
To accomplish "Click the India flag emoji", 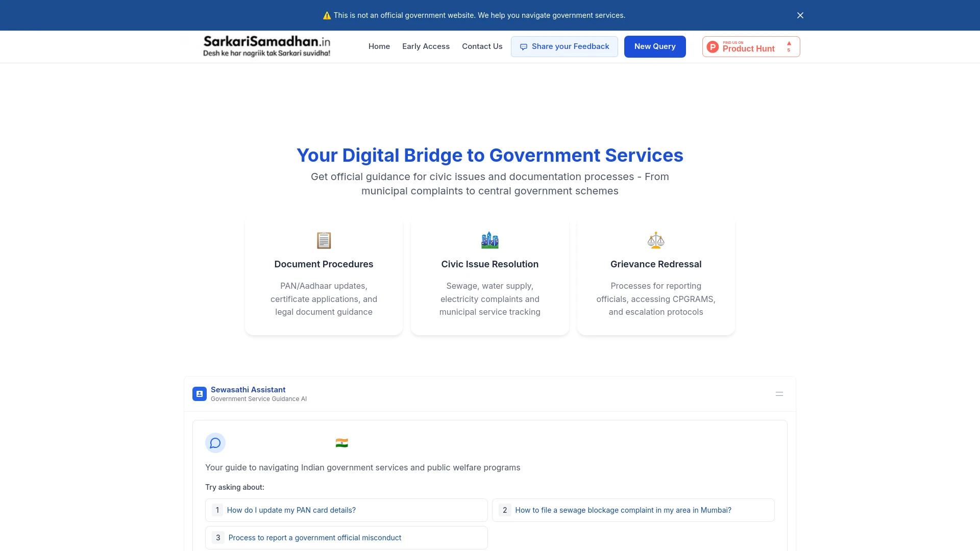I will click(341, 442).
